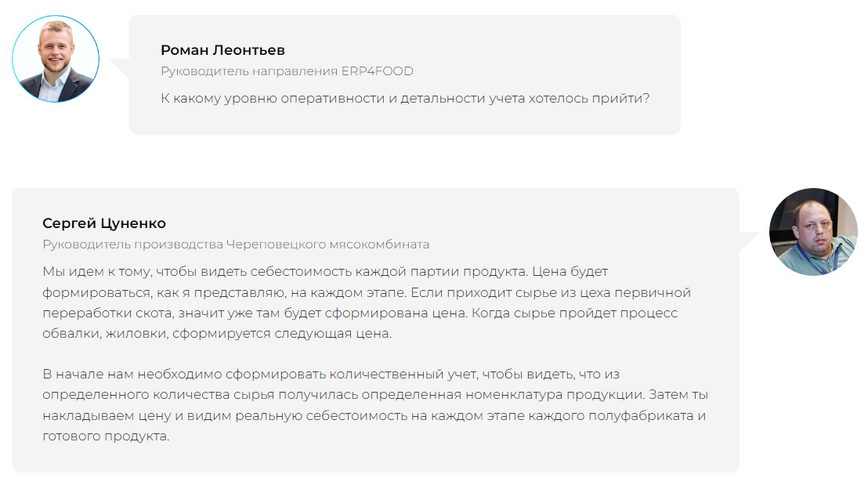Click subtitle 'Руководитель производства Череповецкого мясокомбината'

pyautogui.click(x=236, y=244)
